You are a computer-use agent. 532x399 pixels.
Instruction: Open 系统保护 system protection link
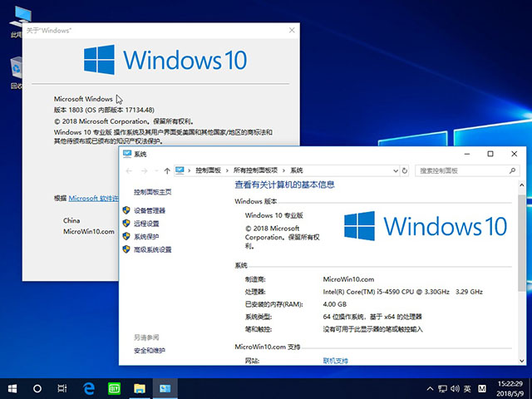pyautogui.click(x=146, y=236)
